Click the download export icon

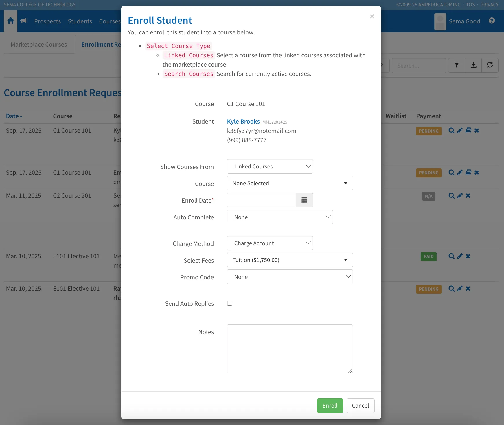pos(473,65)
